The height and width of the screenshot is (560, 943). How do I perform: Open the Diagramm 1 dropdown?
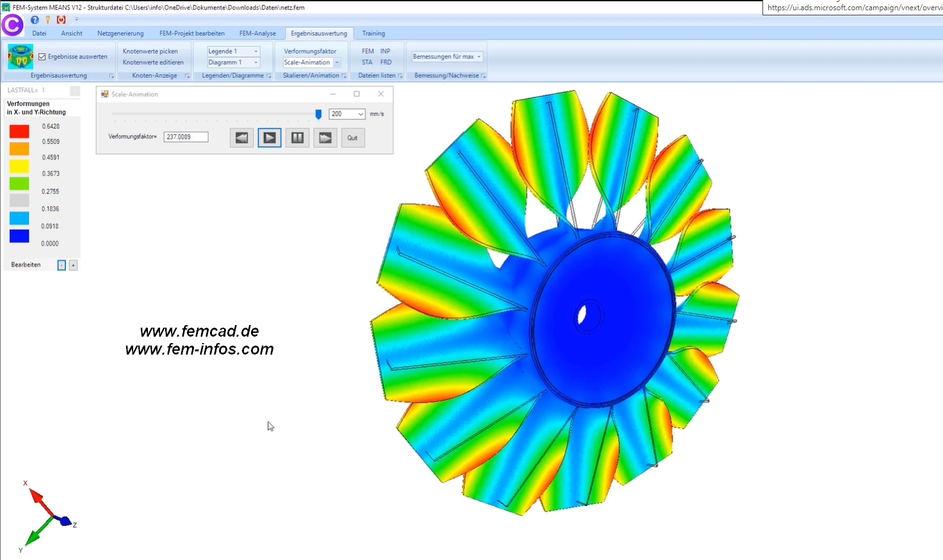point(234,62)
